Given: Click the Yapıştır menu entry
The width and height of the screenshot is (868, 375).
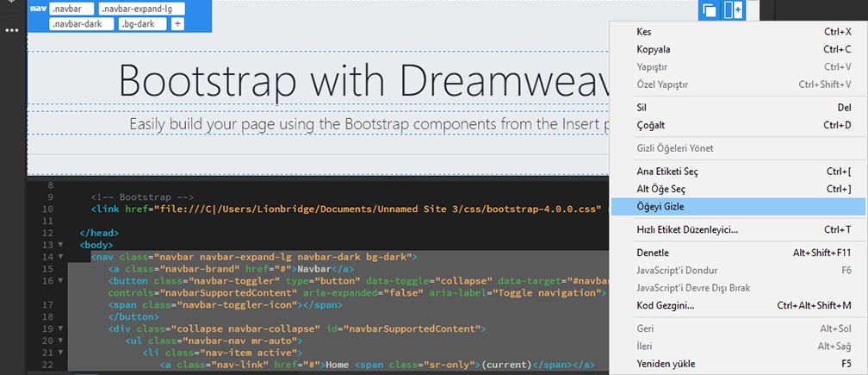Looking at the screenshot, I should (737, 67).
